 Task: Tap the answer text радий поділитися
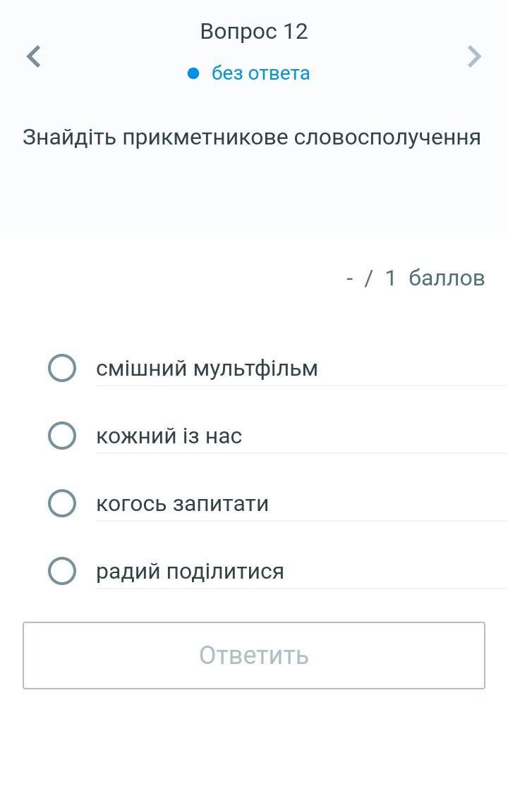(x=190, y=571)
